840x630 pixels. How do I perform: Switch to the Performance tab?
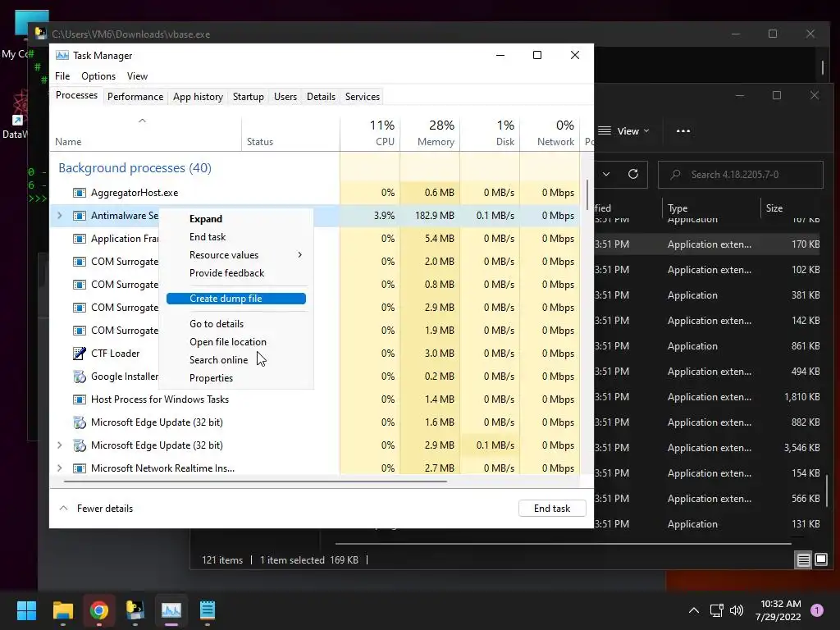click(x=135, y=97)
